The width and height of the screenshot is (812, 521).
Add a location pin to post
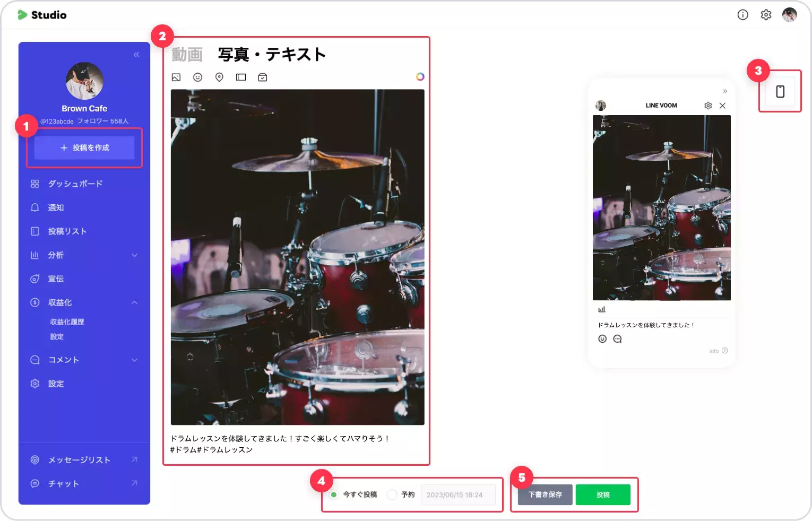pos(219,77)
